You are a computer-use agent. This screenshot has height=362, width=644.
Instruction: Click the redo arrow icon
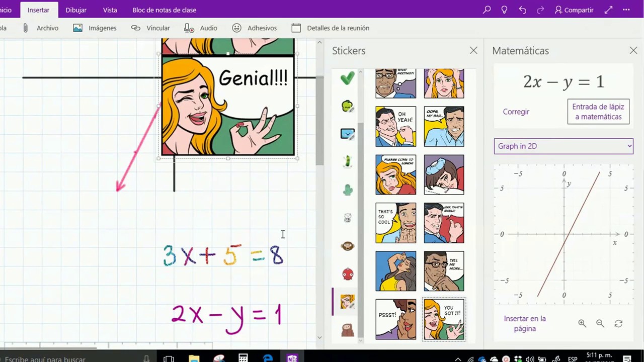click(x=540, y=10)
